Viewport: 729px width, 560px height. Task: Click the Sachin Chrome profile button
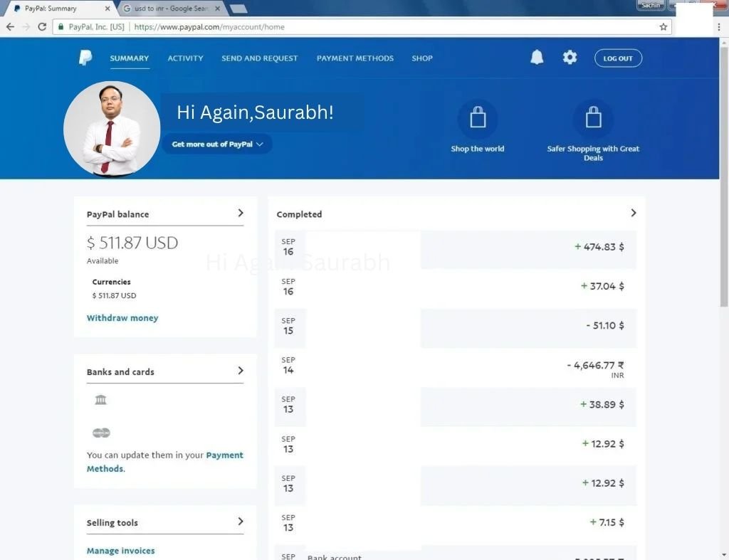coord(651,5)
